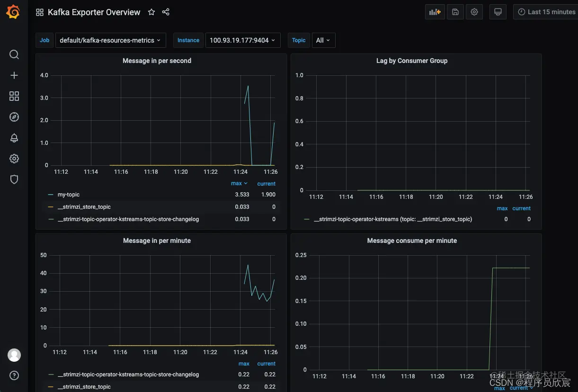578x392 pixels.
Task: Click Lag by Consumer Group legend color swatch
Action: (307, 219)
